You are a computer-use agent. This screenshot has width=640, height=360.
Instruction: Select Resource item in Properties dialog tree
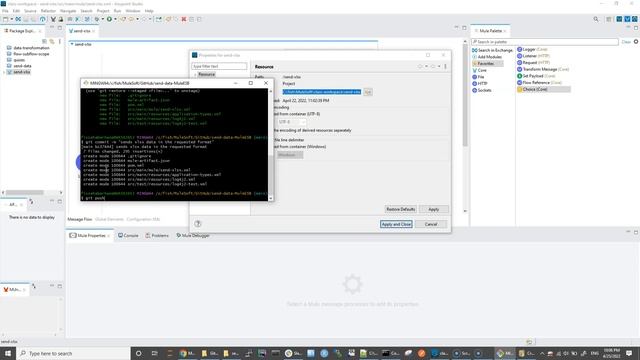tap(207, 74)
